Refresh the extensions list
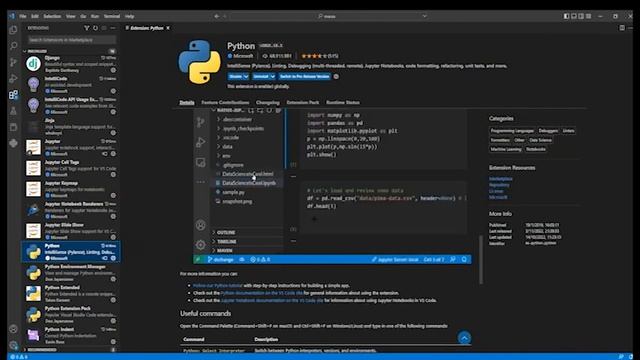The width and height of the screenshot is (640, 360). [96, 28]
